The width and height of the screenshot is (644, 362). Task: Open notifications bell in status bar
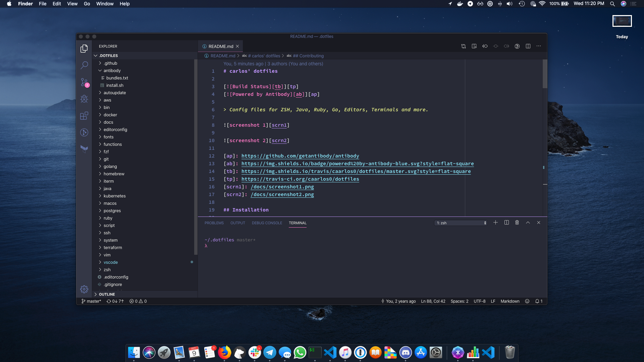click(539, 301)
